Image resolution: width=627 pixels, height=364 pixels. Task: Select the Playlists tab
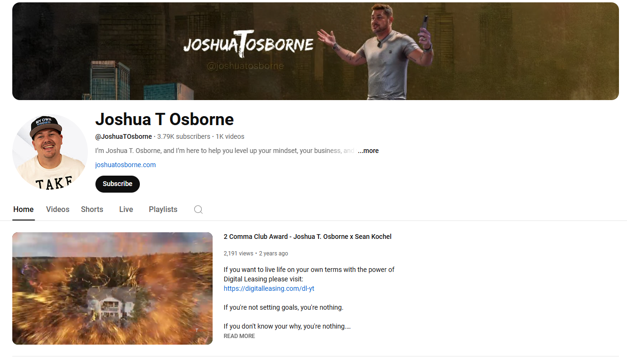(x=163, y=209)
